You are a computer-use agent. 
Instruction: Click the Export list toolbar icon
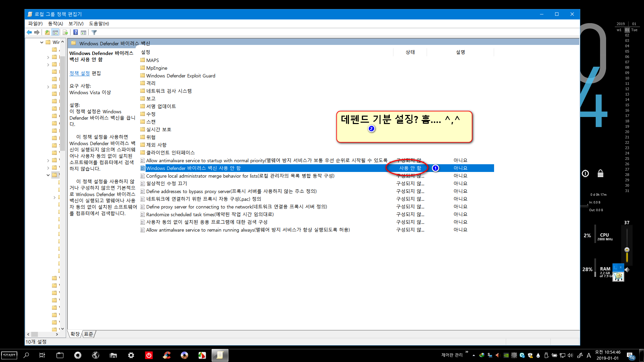(x=65, y=33)
